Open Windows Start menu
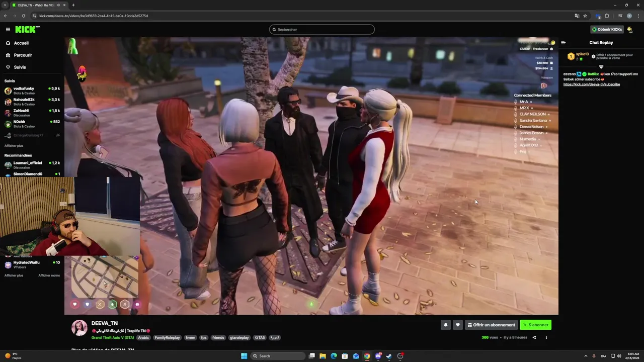 tap(244, 356)
